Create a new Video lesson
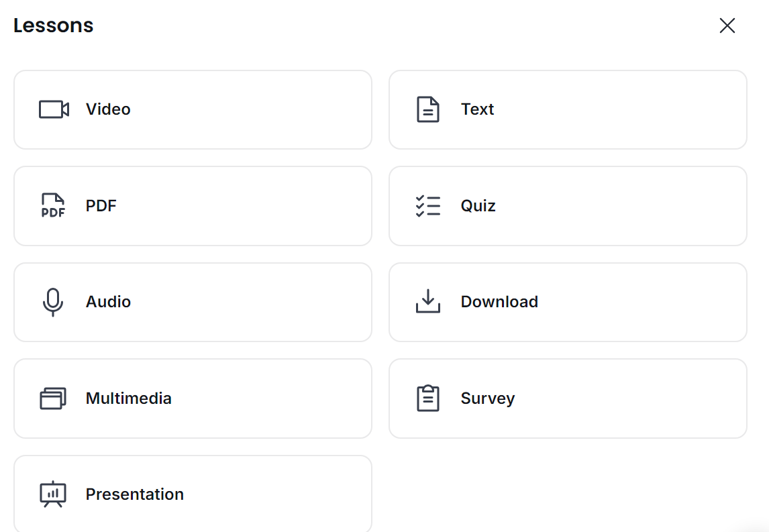The height and width of the screenshot is (532, 769). pos(193,109)
